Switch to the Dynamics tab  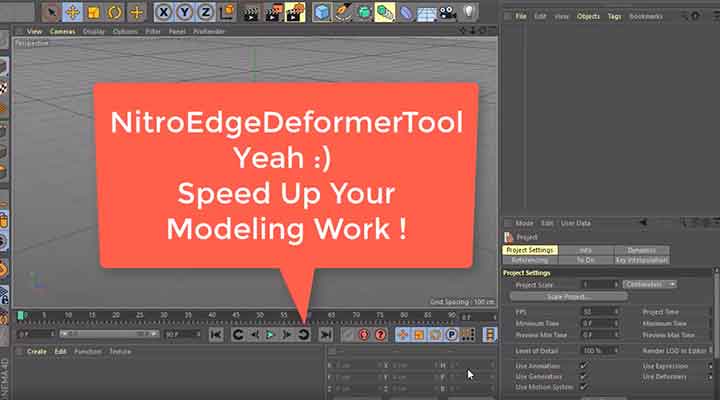(x=641, y=250)
